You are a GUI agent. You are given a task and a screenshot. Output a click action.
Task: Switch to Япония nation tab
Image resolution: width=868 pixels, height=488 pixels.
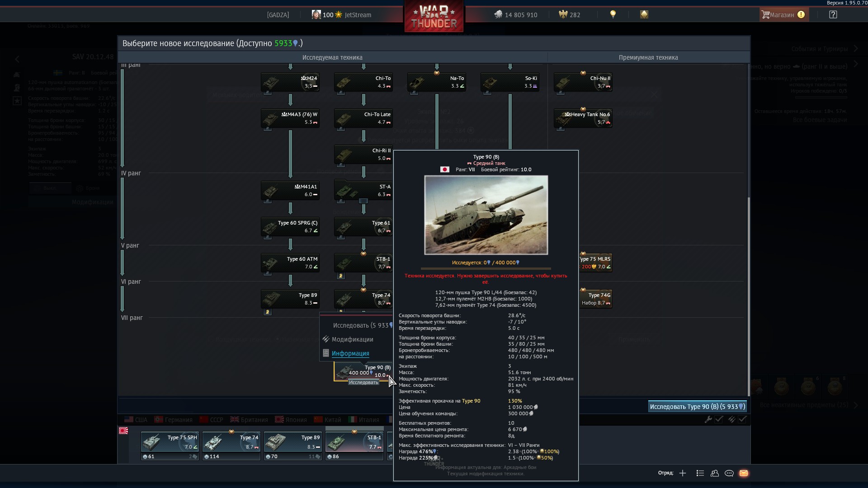click(x=291, y=420)
